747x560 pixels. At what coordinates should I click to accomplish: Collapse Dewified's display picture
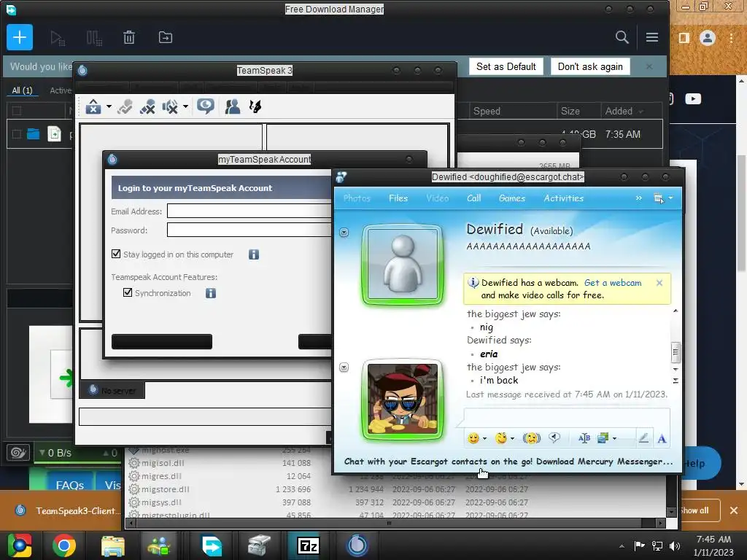[x=344, y=233]
